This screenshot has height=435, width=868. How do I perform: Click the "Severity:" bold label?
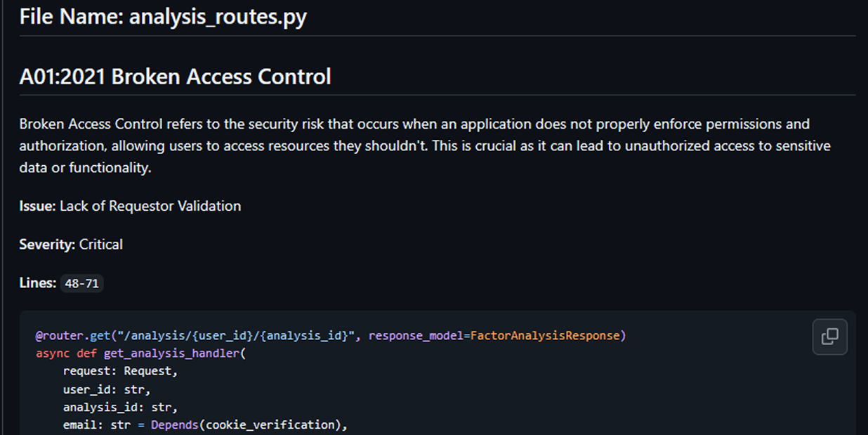(47, 245)
